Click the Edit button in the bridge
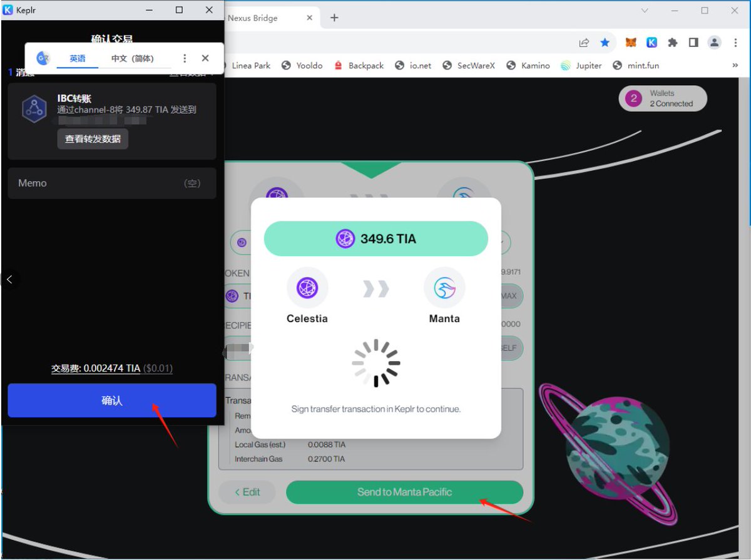751x560 pixels. (247, 492)
